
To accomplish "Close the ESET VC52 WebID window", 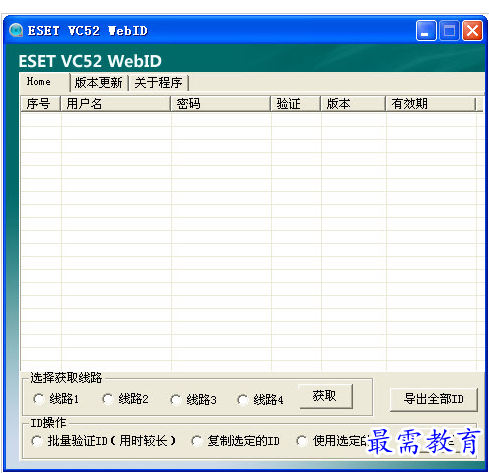I will pyautogui.click(x=472, y=31).
